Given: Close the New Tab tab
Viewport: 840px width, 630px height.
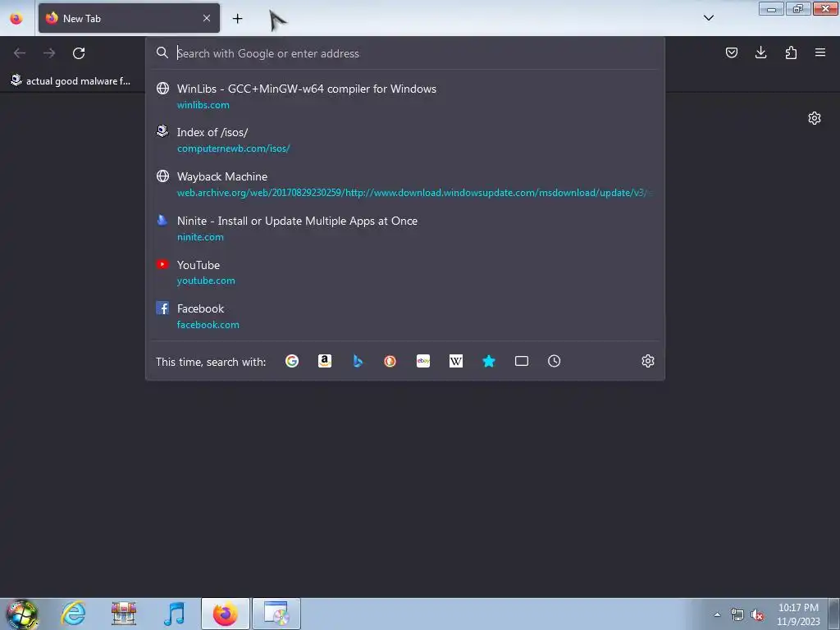Looking at the screenshot, I should pos(206,18).
